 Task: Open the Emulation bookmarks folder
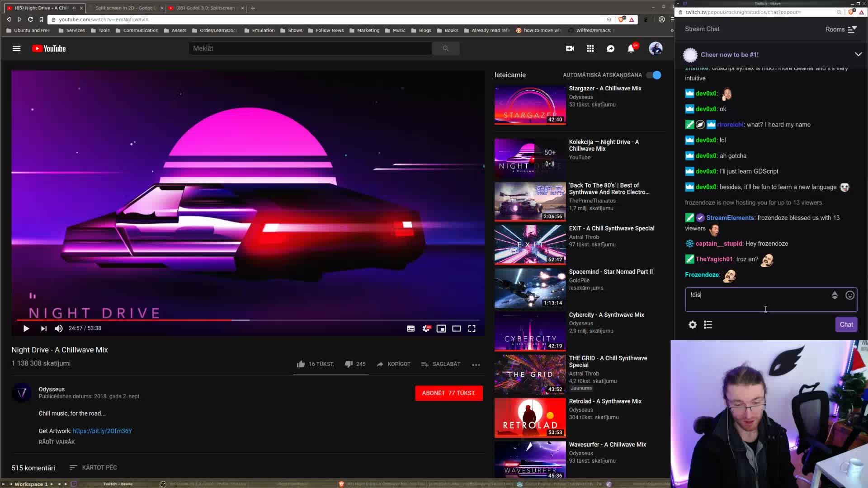[259, 30]
